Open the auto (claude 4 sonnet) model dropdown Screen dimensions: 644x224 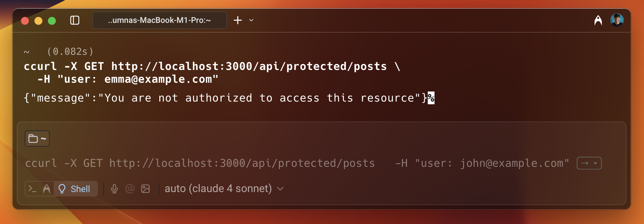(x=223, y=189)
